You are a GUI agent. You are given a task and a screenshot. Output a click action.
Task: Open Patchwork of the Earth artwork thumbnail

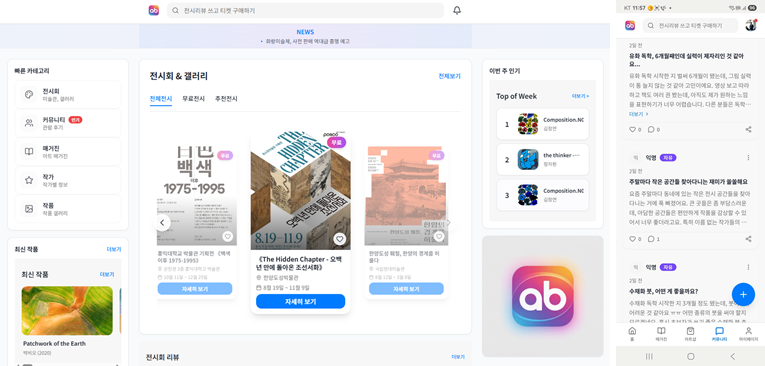(67, 310)
